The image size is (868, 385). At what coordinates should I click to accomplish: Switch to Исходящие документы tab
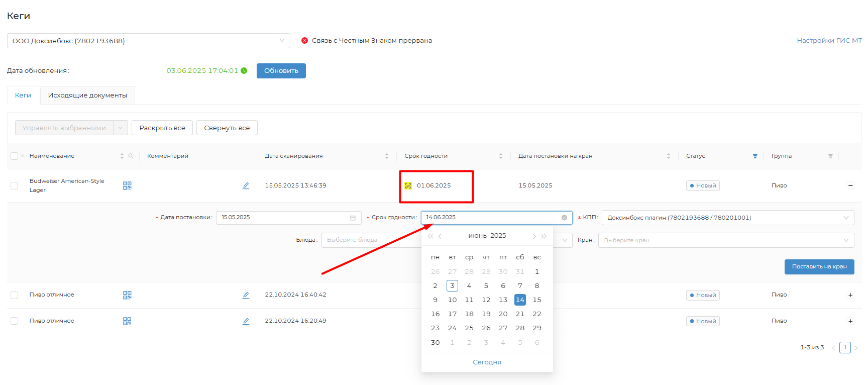coord(87,95)
